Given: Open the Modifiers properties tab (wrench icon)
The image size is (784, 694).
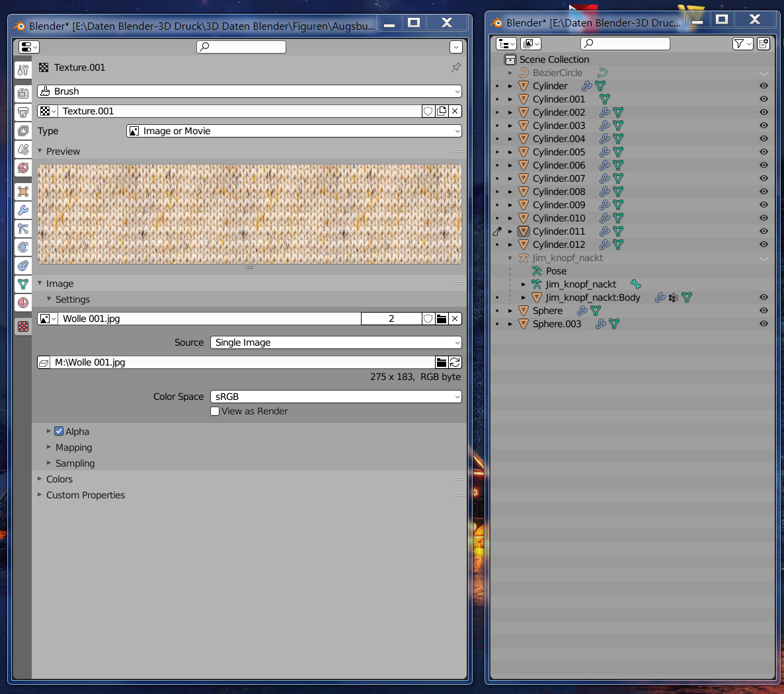Looking at the screenshot, I should point(23,210).
